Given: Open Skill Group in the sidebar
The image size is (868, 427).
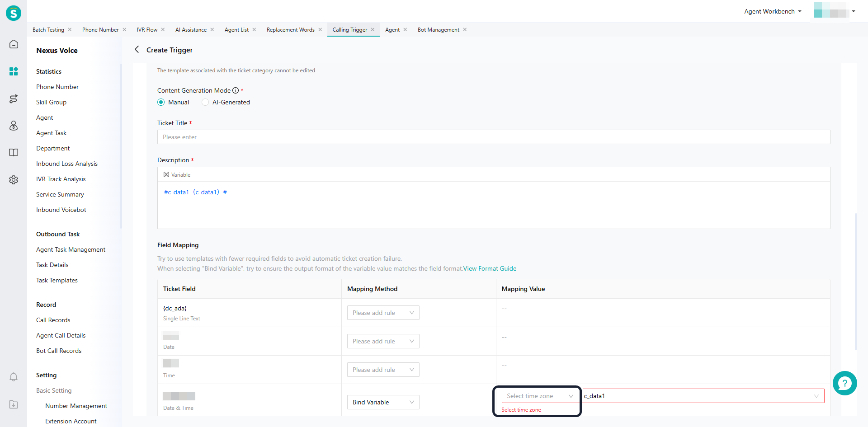Looking at the screenshot, I should click(51, 102).
